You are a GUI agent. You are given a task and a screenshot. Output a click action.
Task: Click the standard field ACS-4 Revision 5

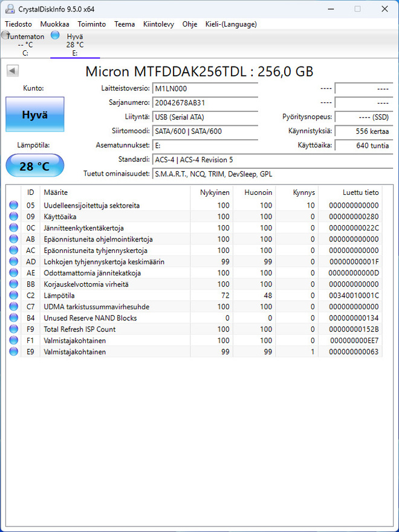click(x=273, y=160)
